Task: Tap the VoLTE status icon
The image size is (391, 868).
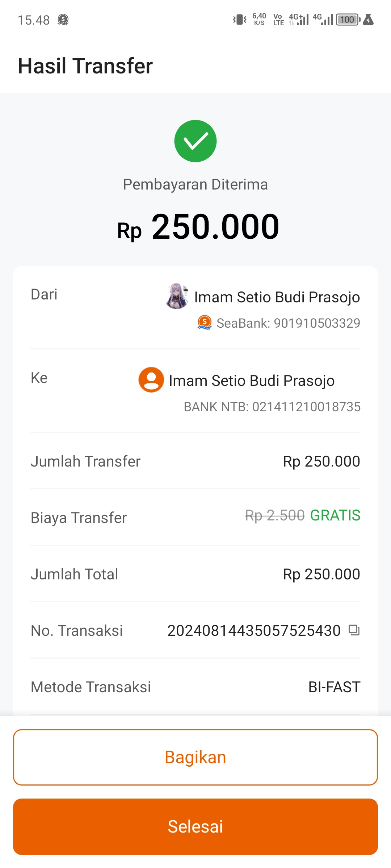Action: (x=278, y=20)
